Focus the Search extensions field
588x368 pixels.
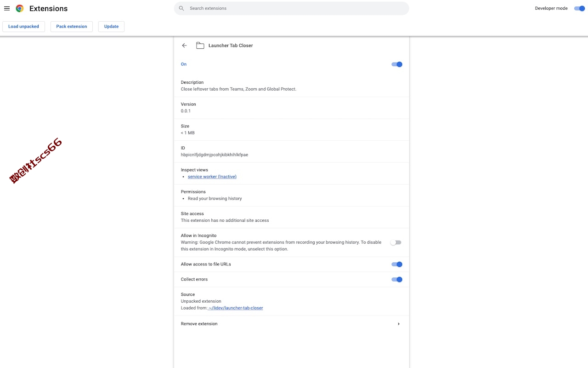tap(292, 8)
